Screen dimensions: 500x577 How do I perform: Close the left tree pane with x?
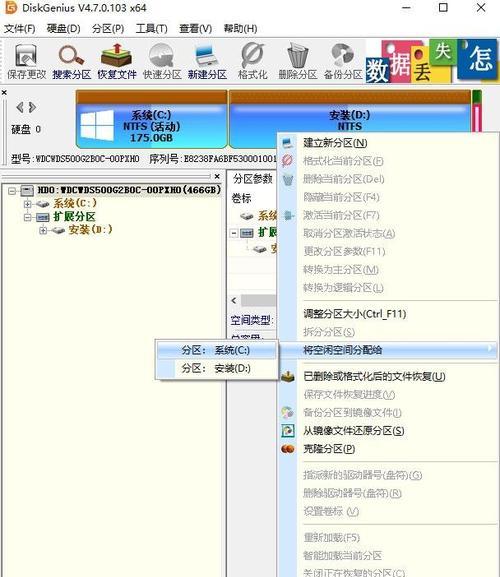click(x=217, y=176)
